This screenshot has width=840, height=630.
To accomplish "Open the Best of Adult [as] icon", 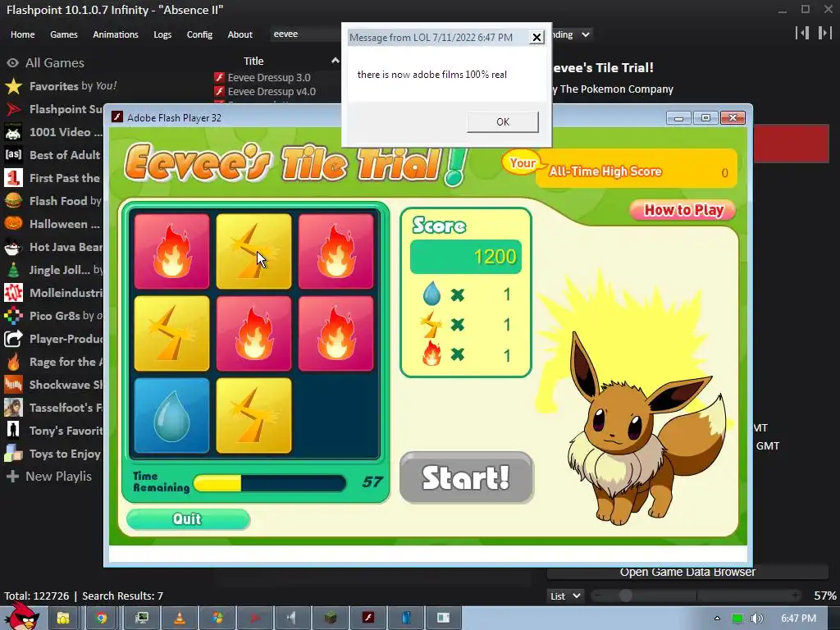I will [x=13, y=155].
